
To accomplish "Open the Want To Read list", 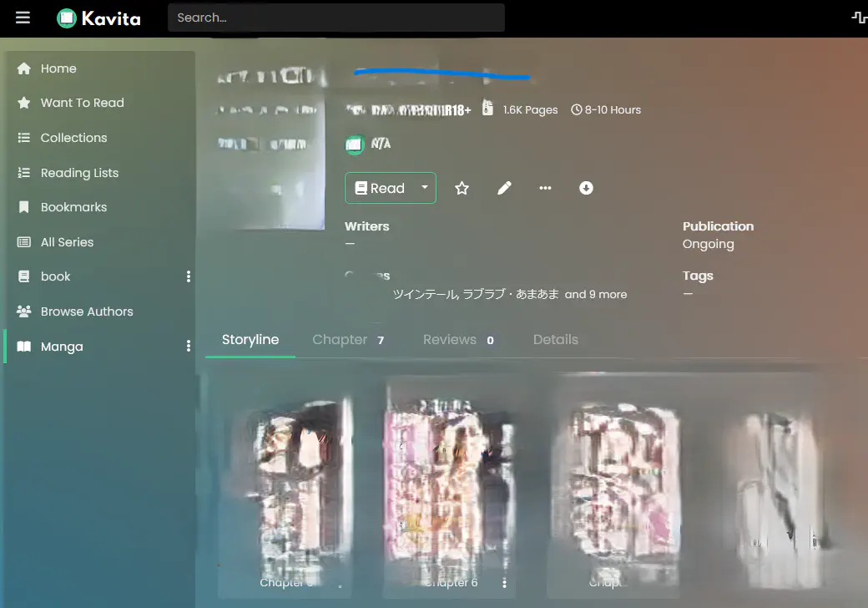I will click(82, 103).
